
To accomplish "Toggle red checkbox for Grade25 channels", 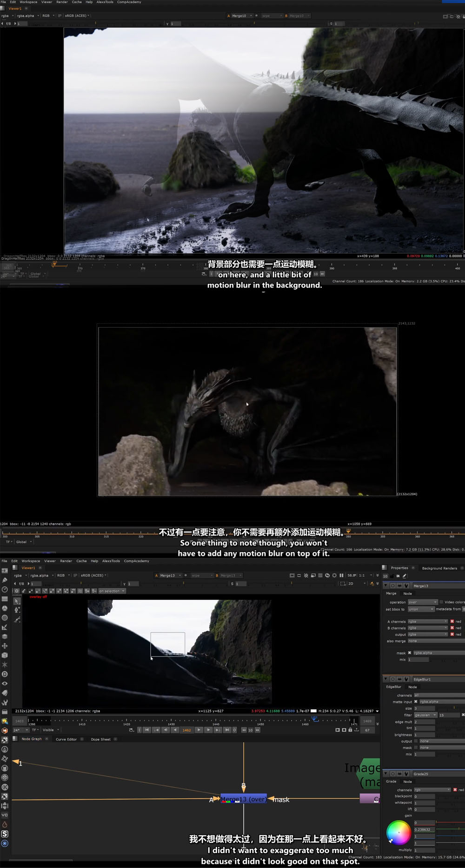I will (x=455, y=790).
